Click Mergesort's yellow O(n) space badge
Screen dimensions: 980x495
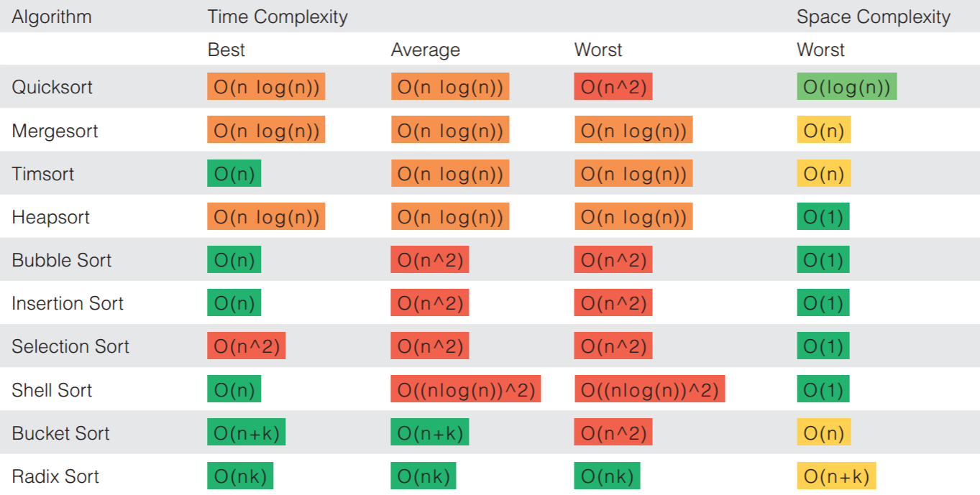[824, 131]
